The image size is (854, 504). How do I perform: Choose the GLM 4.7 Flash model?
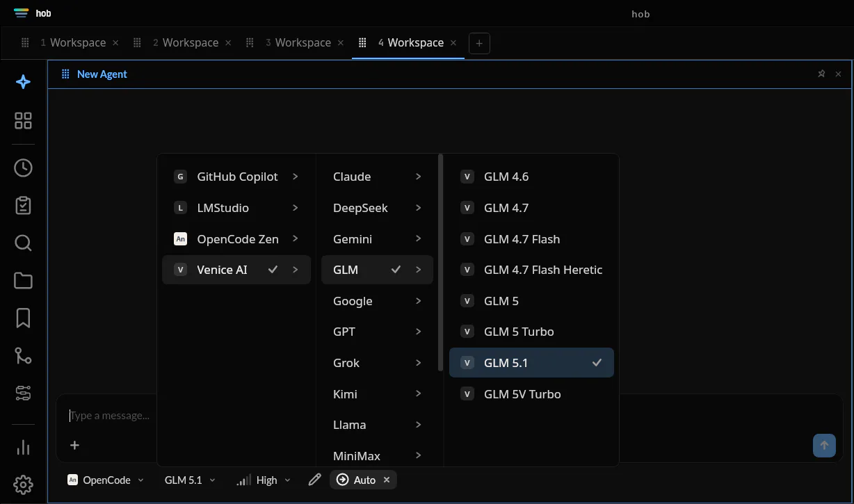coord(531,239)
